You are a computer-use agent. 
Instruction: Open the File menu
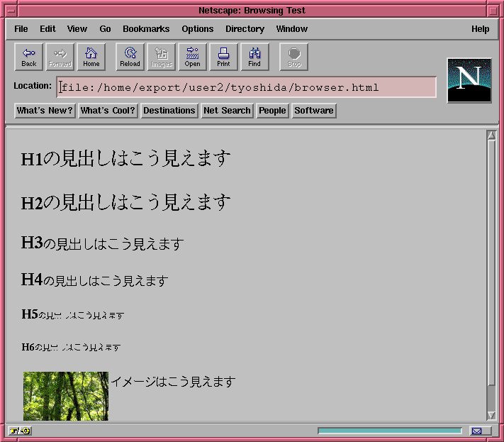[x=21, y=29]
